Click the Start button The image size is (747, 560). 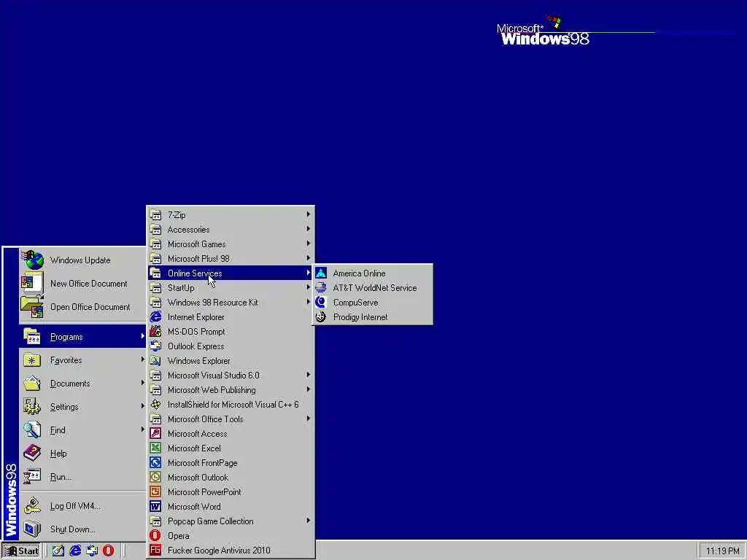pyautogui.click(x=21, y=551)
